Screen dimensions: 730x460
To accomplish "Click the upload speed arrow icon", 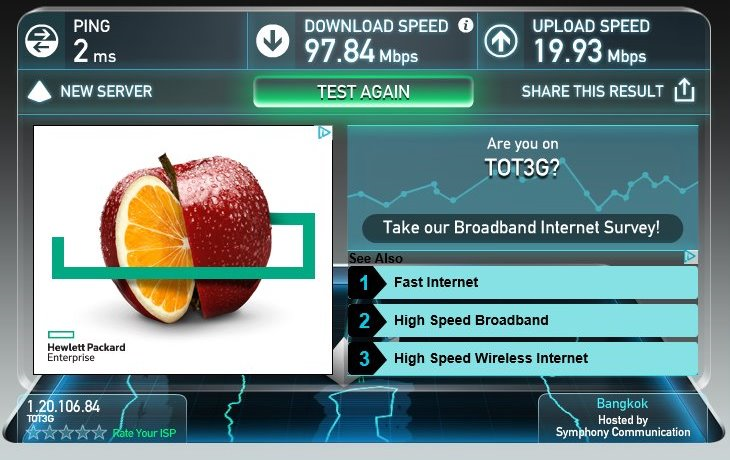I will point(500,41).
